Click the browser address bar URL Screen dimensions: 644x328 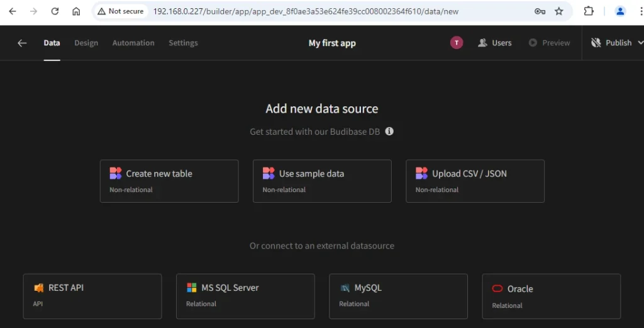click(306, 11)
